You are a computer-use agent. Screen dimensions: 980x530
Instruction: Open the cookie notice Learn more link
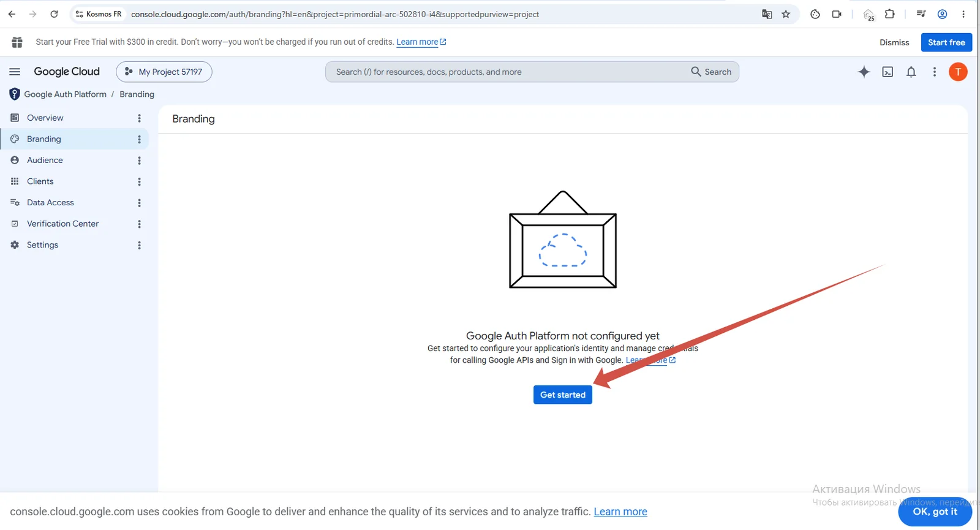tap(620, 512)
